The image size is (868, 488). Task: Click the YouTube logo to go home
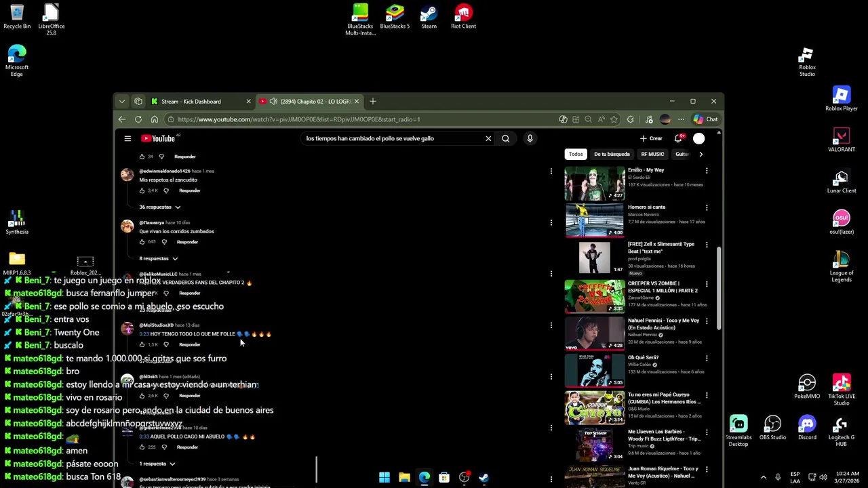[x=158, y=138]
